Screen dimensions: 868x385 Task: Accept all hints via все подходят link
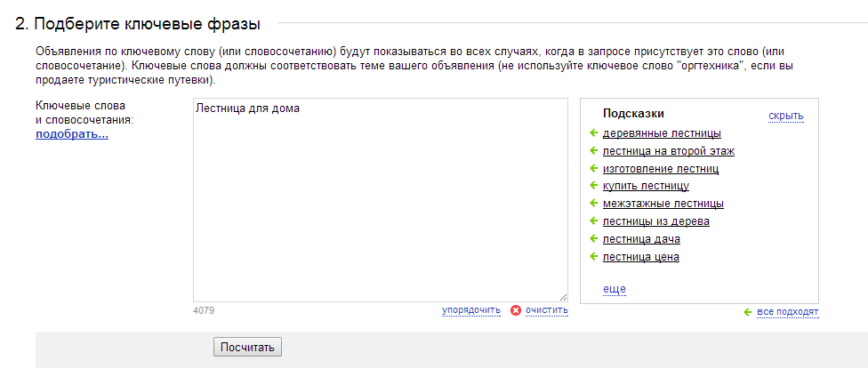(788, 313)
